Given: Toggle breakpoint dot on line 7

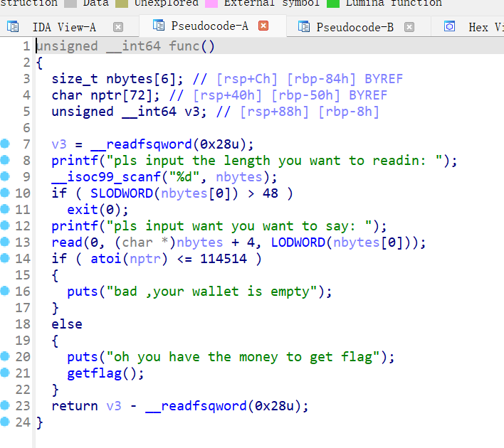Looking at the screenshot, I should coord(5,144).
